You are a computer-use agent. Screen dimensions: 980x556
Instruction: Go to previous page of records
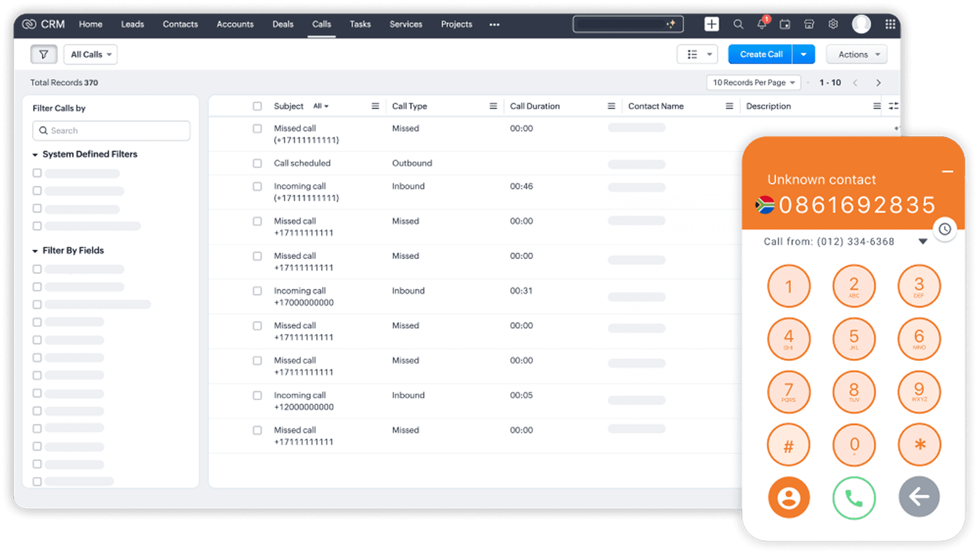pos(855,83)
